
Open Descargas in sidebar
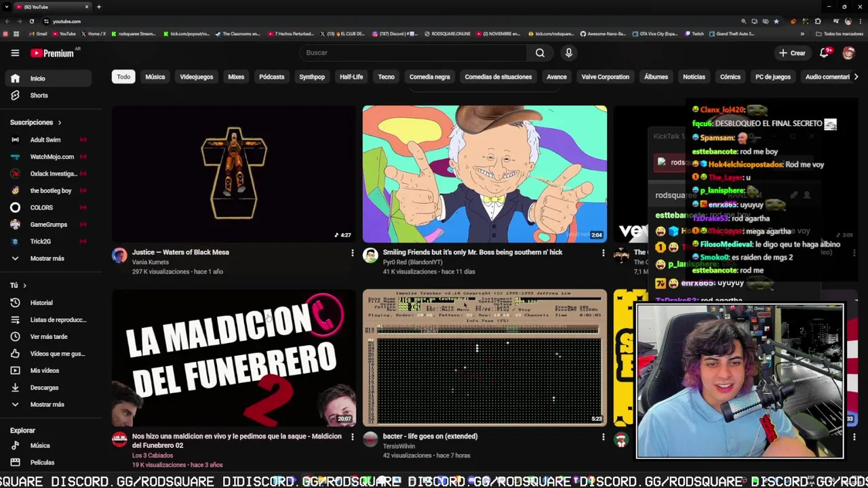coord(47,388)
